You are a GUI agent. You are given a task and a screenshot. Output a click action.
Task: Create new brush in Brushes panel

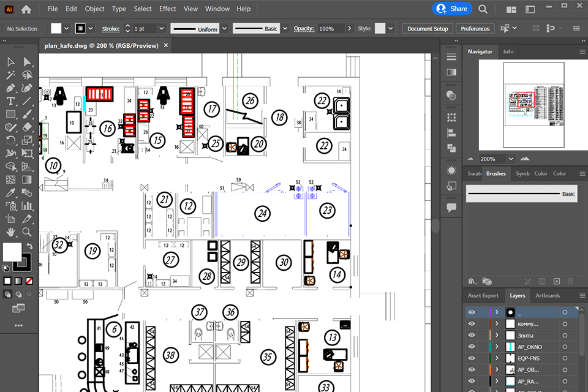[557, 281]
